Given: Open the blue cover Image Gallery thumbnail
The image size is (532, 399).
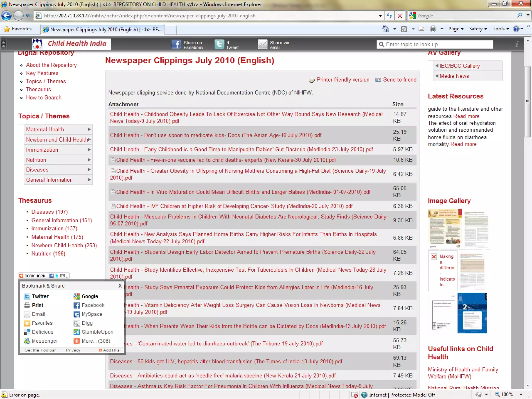Looking at the screenshot, I should pyautogui.click(x=472, y=313).
